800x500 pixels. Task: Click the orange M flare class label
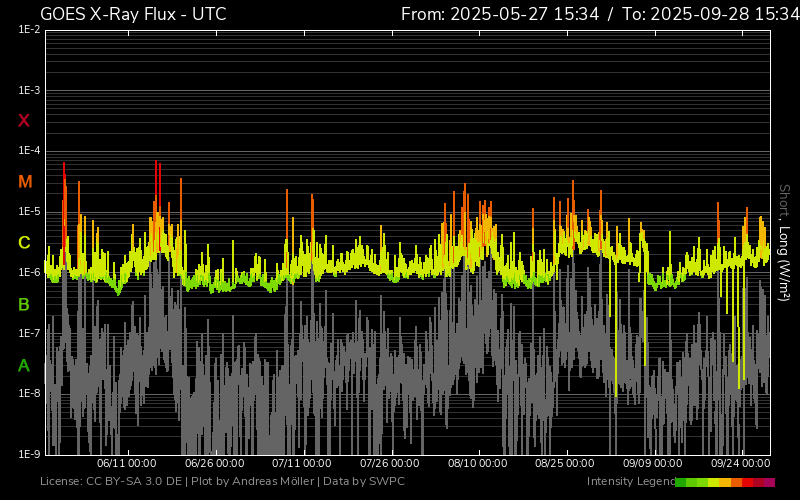pos(25,182)
